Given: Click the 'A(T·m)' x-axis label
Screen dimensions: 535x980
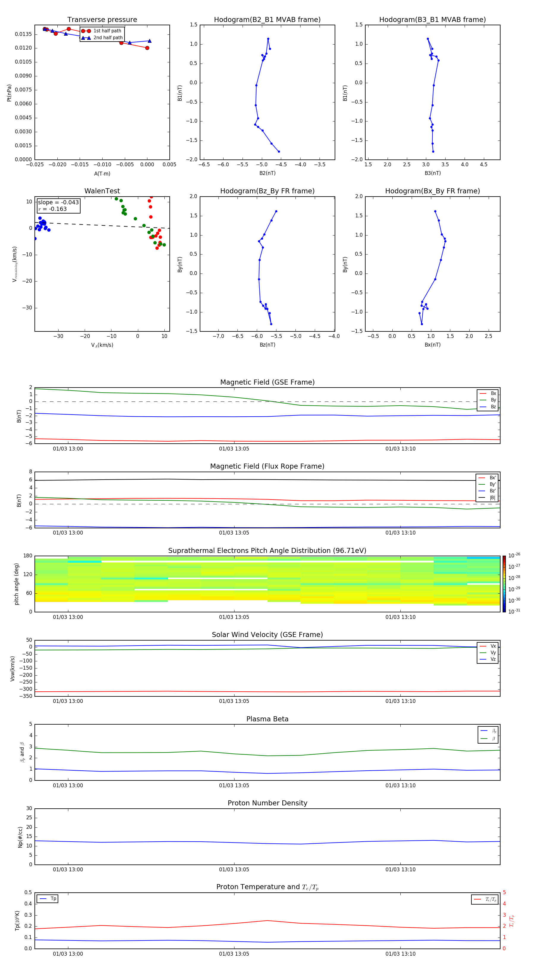Looking at the screenshot, I should pos(102,173).
